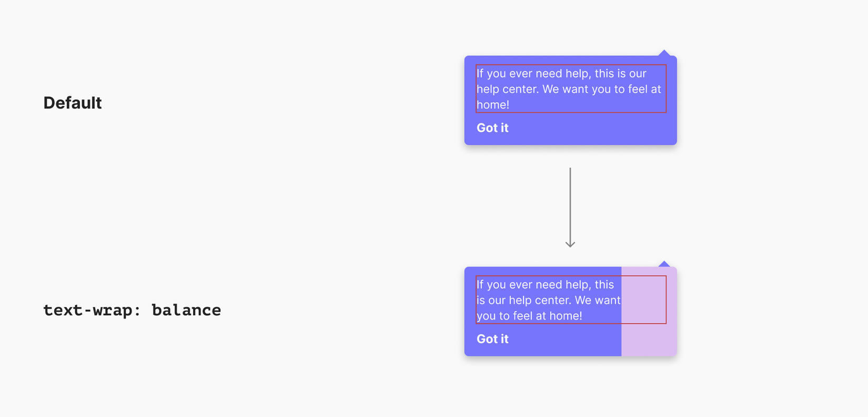The height and width of the screenshot is (417, 868).
Task: Click the line "If you ever need help, this"
Action: tap(545, 285)
